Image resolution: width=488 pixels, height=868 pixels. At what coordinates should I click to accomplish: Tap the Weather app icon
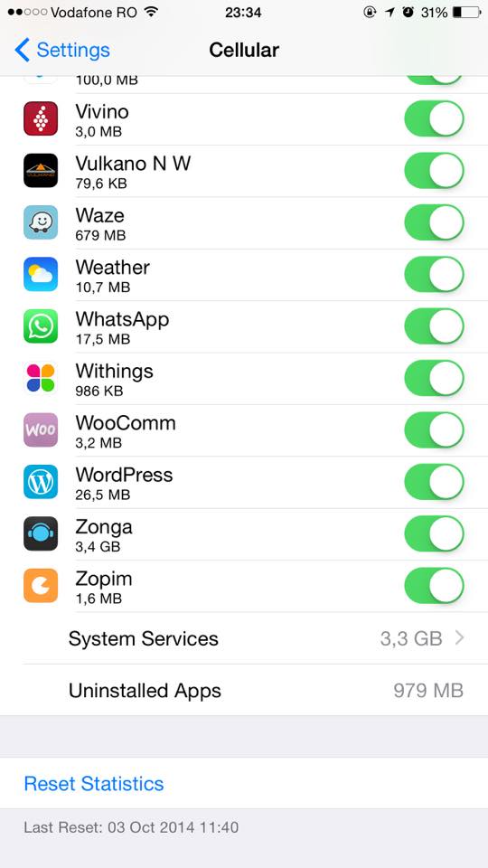pyautogui.click(x=41, y=274)
